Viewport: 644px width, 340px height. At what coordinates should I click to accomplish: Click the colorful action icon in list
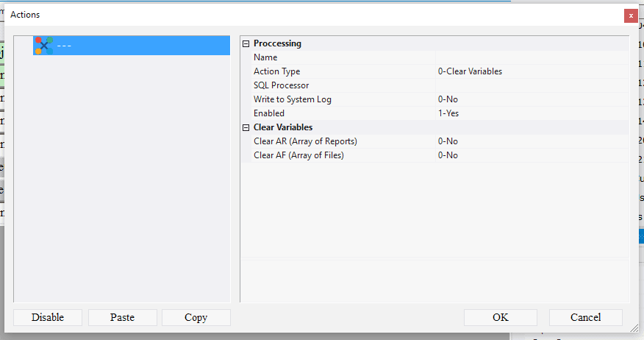[43, 46]
